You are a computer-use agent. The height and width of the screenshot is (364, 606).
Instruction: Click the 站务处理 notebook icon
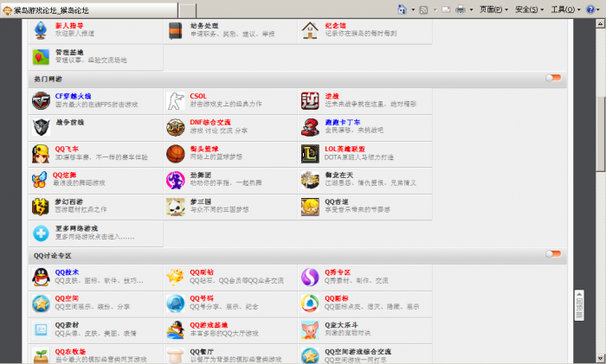(176, 30)
